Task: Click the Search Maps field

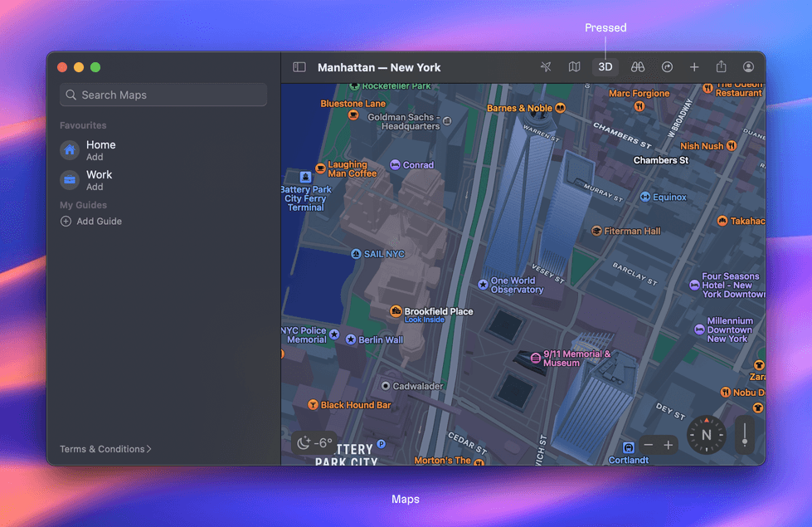Action: tap(163, 95)
